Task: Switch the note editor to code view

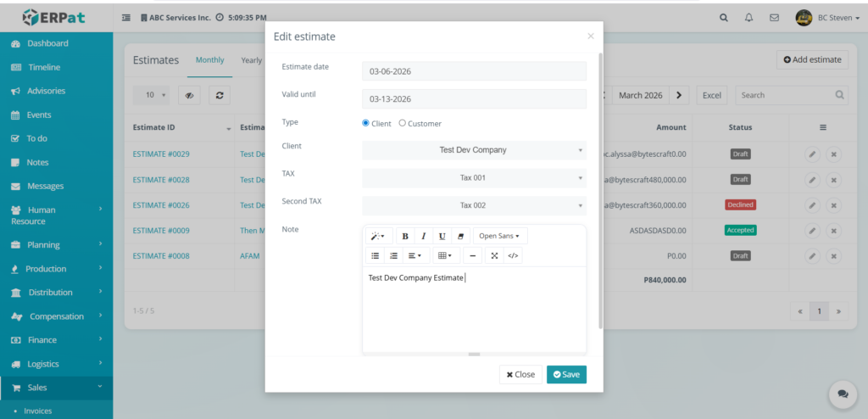Action: (x=513, y=255)
